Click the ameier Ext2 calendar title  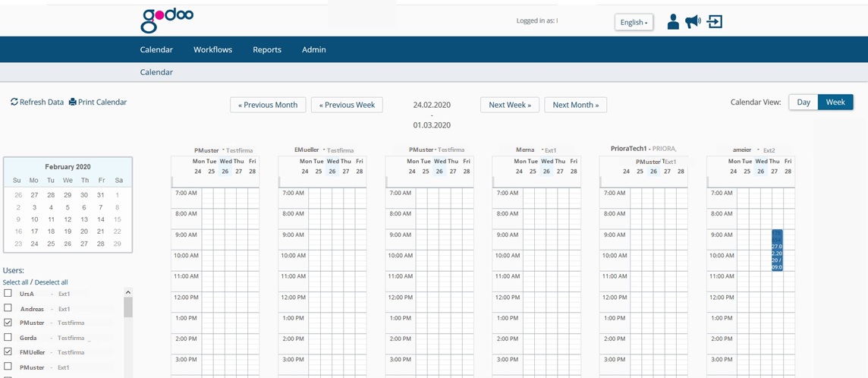(753, 150)
